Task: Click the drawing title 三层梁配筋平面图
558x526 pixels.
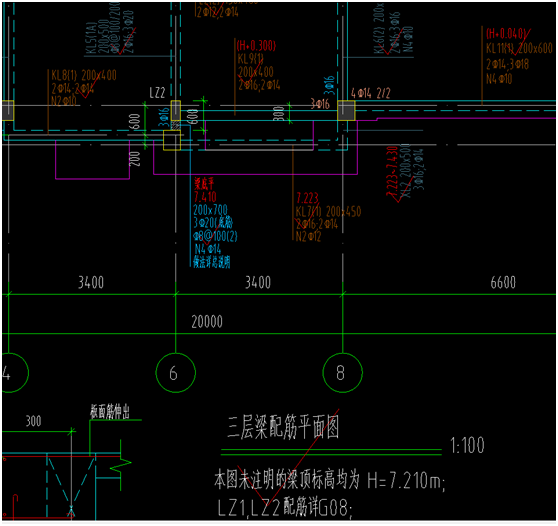Action: pos(283,427)
